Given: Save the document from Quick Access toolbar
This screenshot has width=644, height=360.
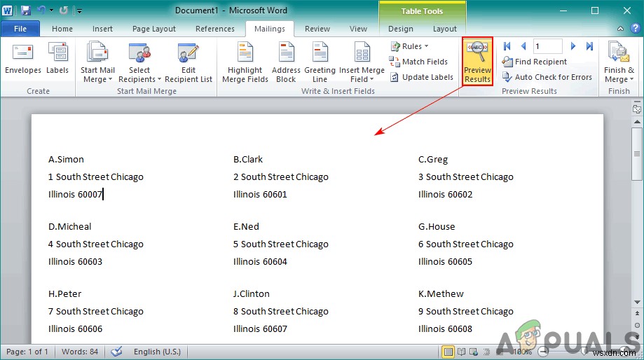Looking at the screenshot, I should (26, 11).
